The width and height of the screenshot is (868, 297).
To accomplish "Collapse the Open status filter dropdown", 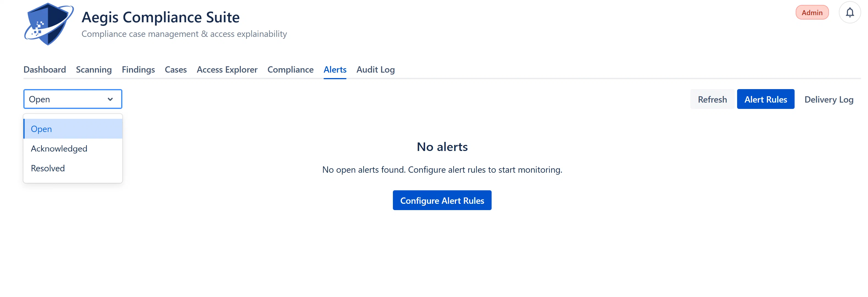I will (73, 99).
